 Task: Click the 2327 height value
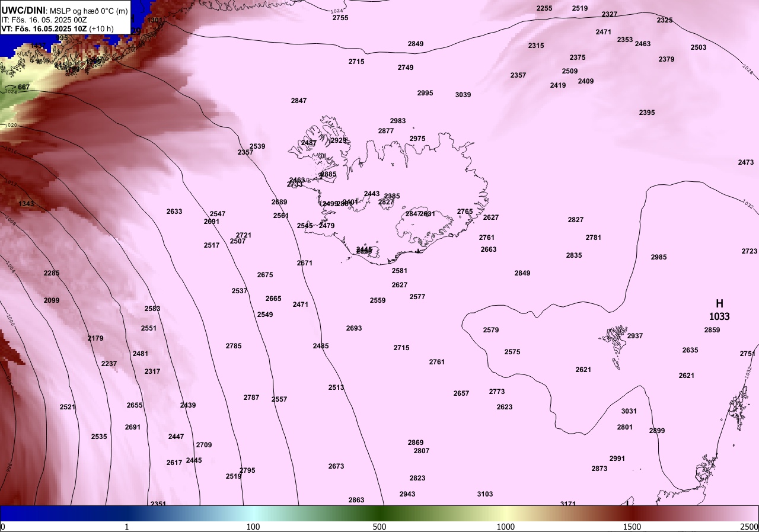click(610, 14)
